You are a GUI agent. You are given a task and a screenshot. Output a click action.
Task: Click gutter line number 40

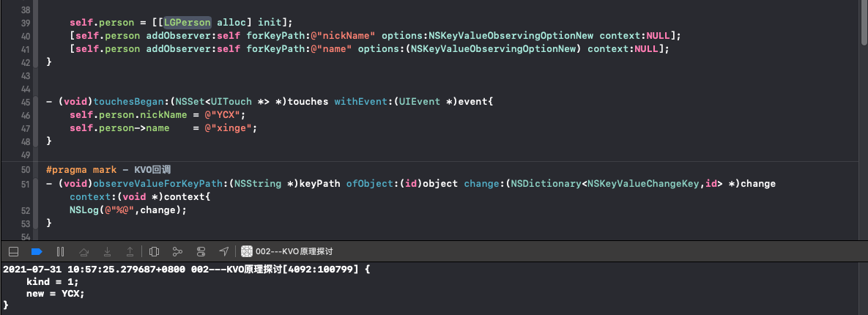26,35
